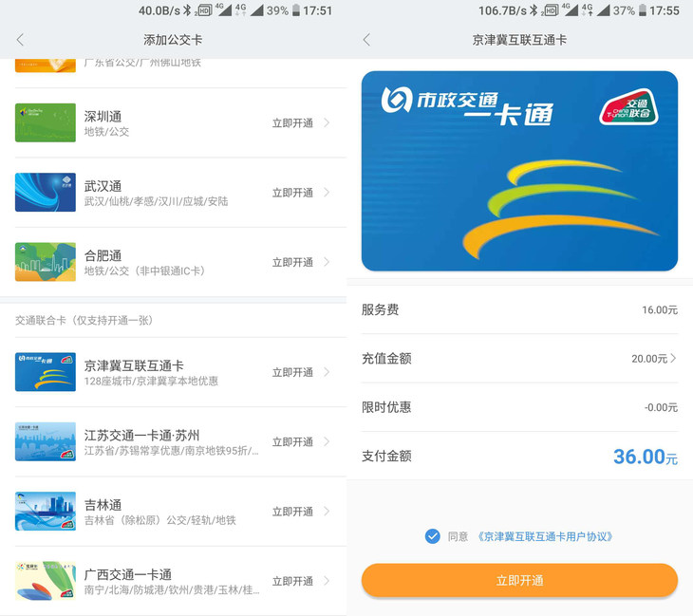693x616 pixels.
Task: Tap the 限时优惠 label
Action: pos(386,407)
